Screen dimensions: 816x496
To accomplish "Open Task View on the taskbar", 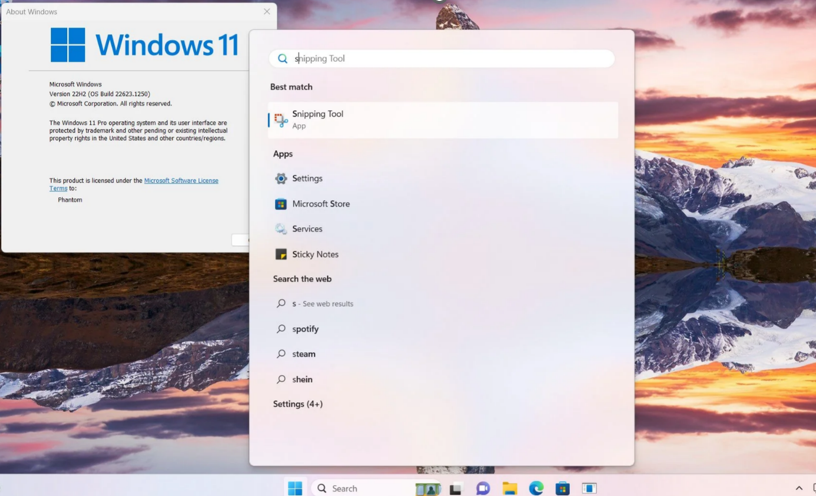I will [455, 489].
